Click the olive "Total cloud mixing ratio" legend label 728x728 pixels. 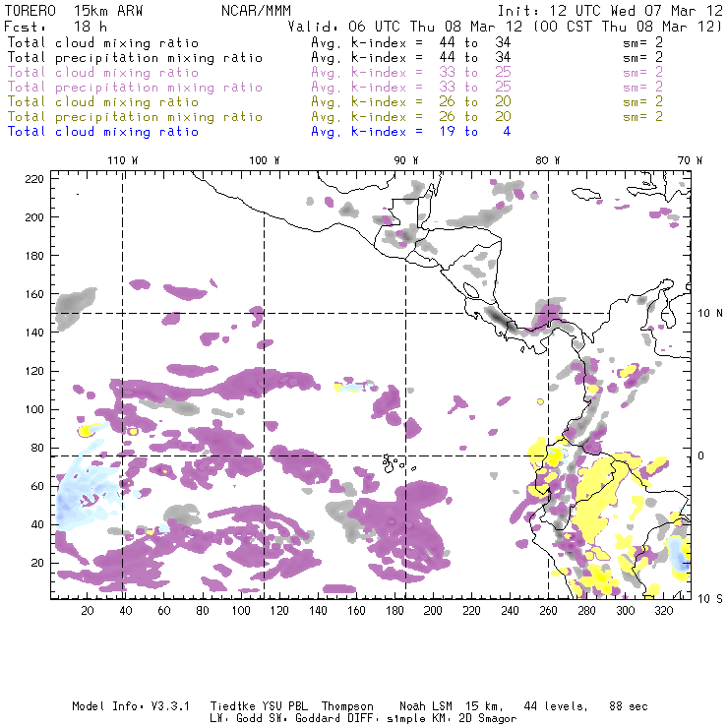point(103,101)
